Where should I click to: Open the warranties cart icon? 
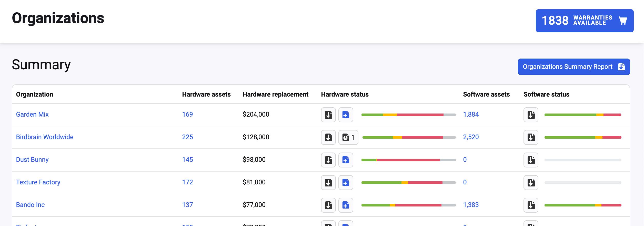pyautogui.click(x=623, y=21)
